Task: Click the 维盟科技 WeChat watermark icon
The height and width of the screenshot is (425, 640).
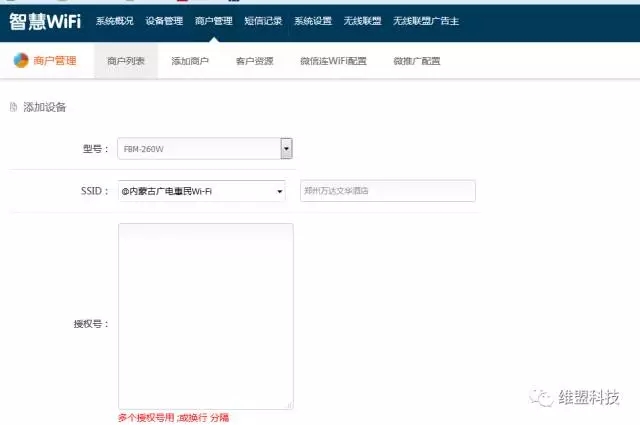Action: 543,397
